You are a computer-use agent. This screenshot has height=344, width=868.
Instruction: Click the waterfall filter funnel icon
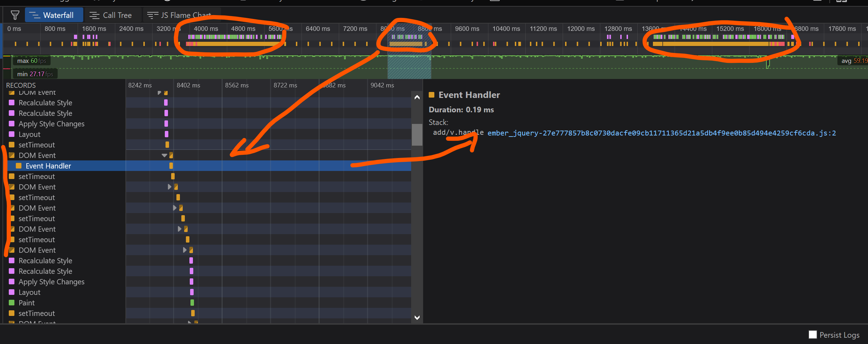click(x=14, y=15)
